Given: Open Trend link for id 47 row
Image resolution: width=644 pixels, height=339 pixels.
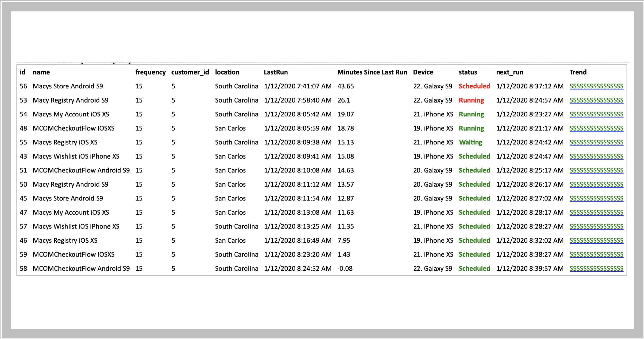Looking at the screenshot, I should (x=596, y=212).
